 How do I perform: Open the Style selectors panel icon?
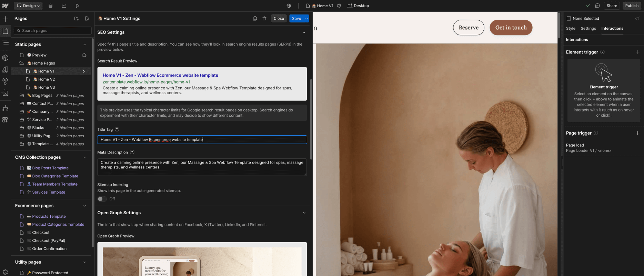[5, 69]
